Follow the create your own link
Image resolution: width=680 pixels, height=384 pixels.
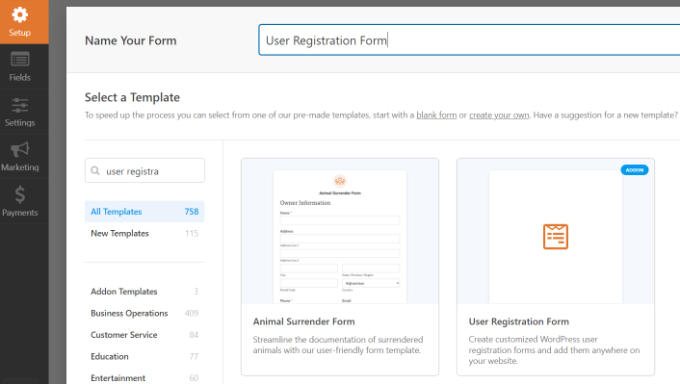coord(499,115)
